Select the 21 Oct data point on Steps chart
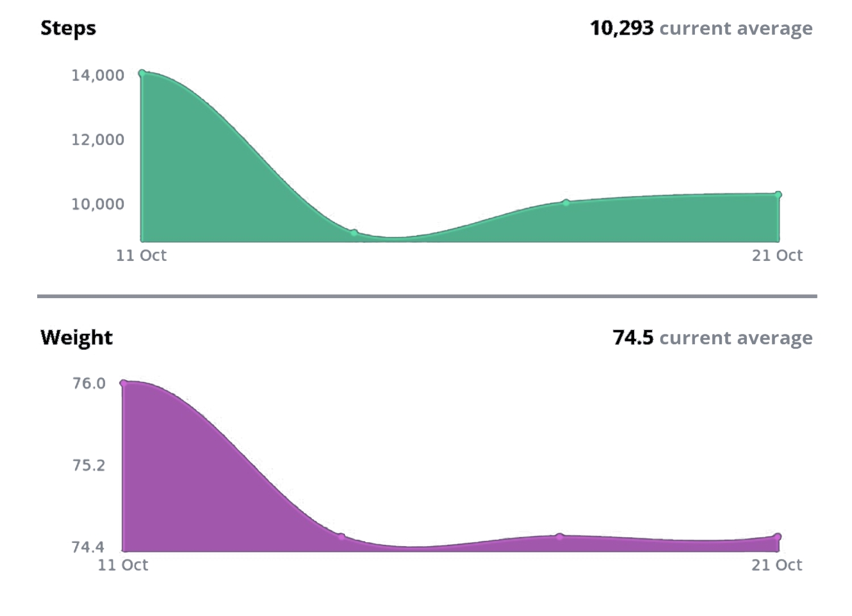The height and width of the screenshot is (616, 852). (x=778, y=195)
